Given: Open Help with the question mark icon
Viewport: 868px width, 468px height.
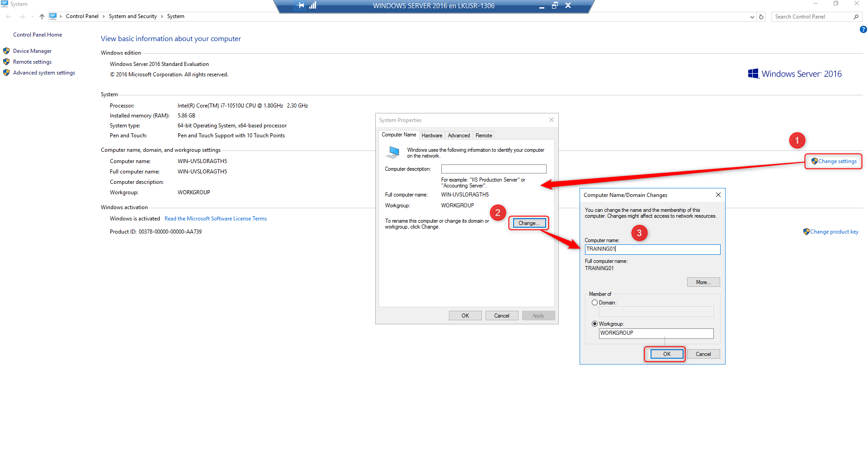Looking at the screenshot, I should 863,30.
